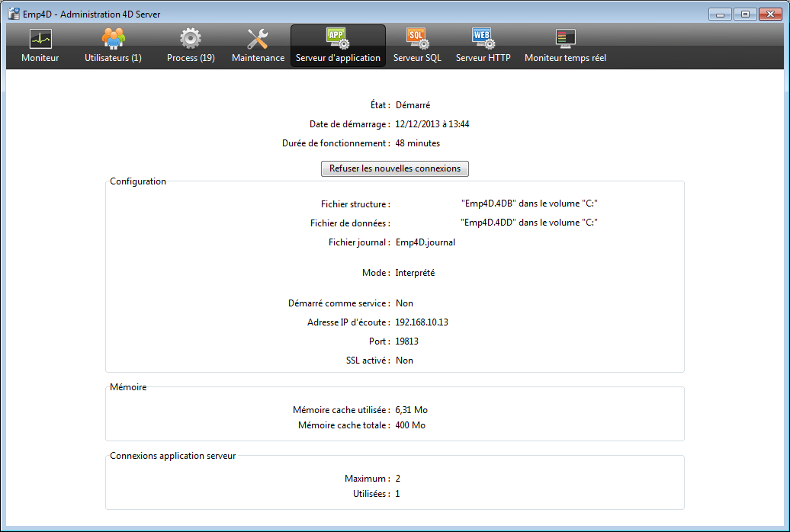Image resolution: width=790 pixels, height=532 pixels.
Task: Click the Moniteur temps réel screen icon
Action: tap(565, 38)
